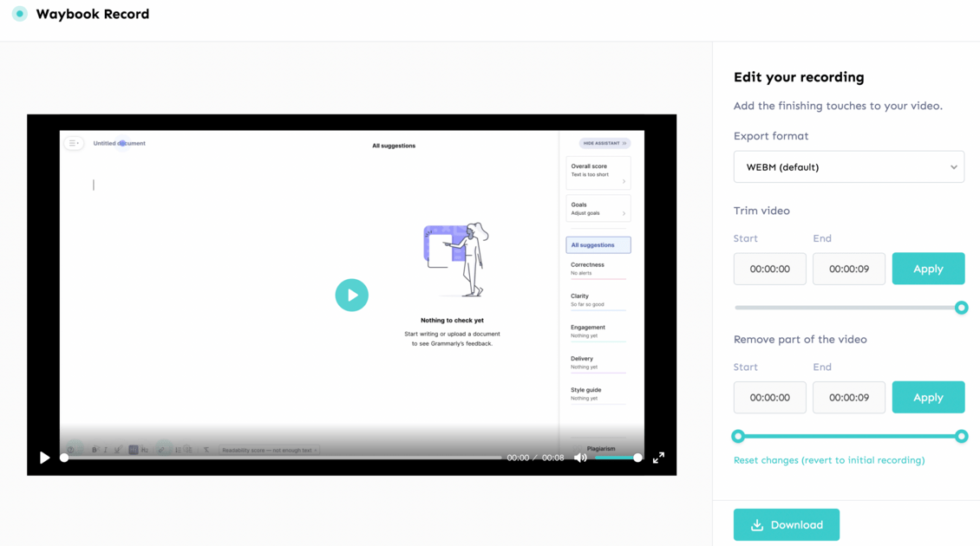Click the Reset changes link
Viewport: 980px width, 546px height.
pyautogui.click(x=829, y=460)
